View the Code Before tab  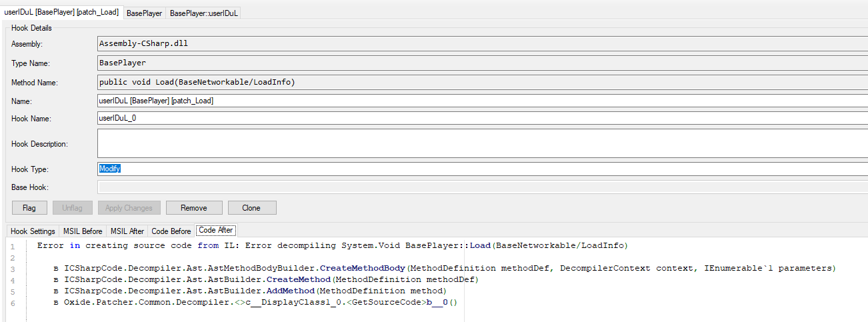pos(171,231)
